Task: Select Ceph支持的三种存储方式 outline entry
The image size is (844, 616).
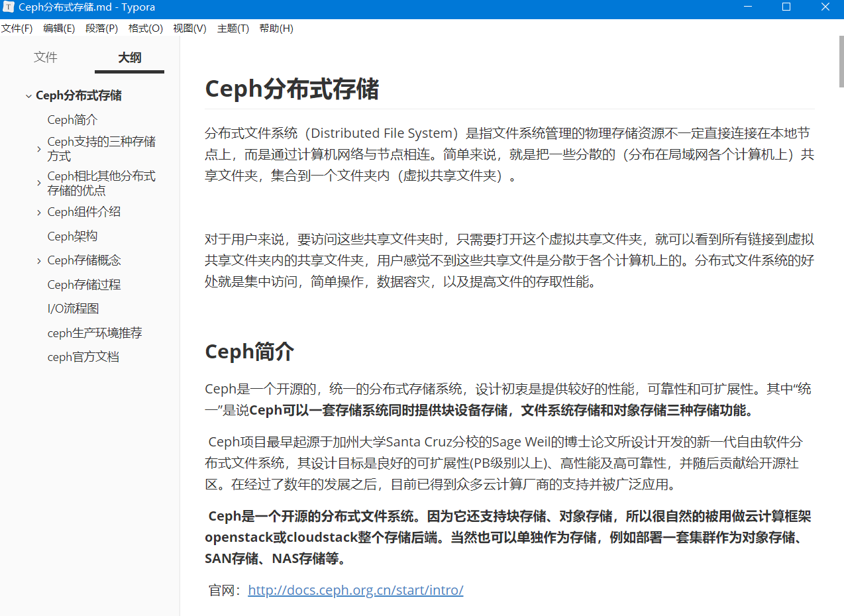Action: (101, 148)
